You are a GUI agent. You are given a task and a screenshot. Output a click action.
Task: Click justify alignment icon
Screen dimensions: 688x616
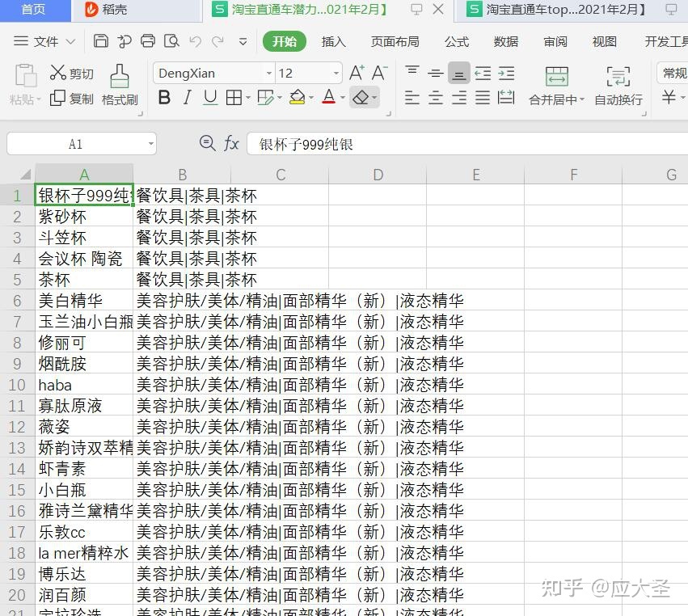pos(483,97)
